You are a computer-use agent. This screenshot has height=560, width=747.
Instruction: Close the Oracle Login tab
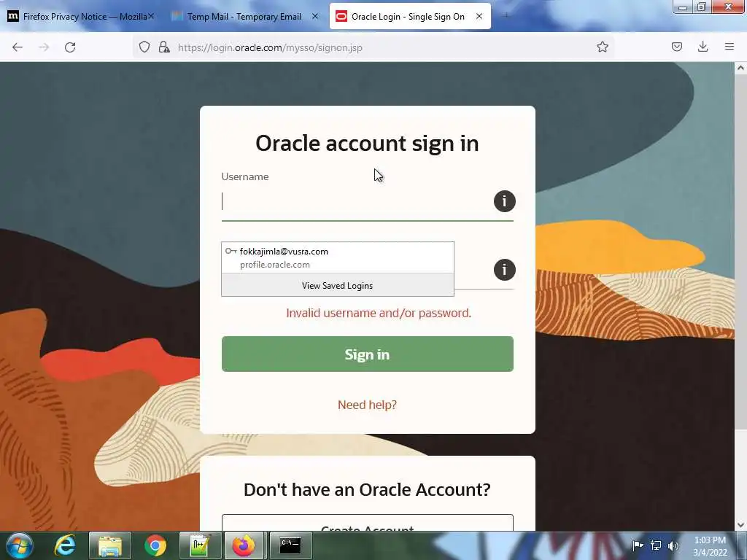(x=479, y=16)
